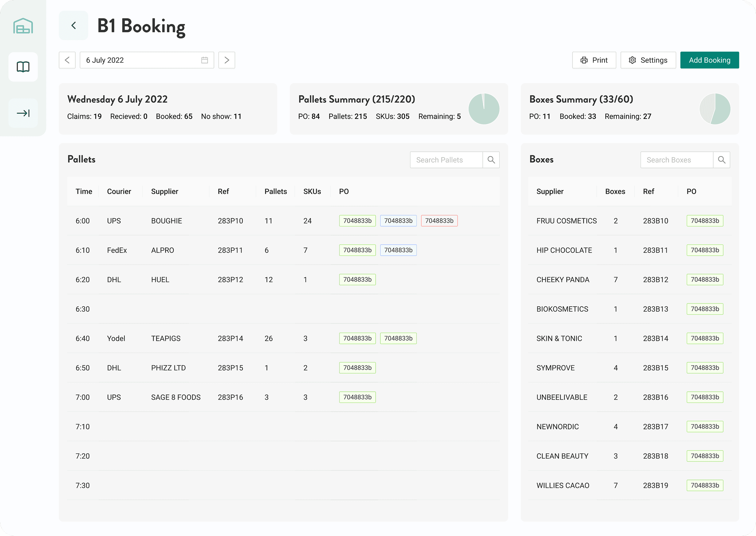Image resolution: width=756 pixels, height=536 pixels.
Task: Go back using the arrow beside B1 Booking
Action: click(x=73, y=26)
